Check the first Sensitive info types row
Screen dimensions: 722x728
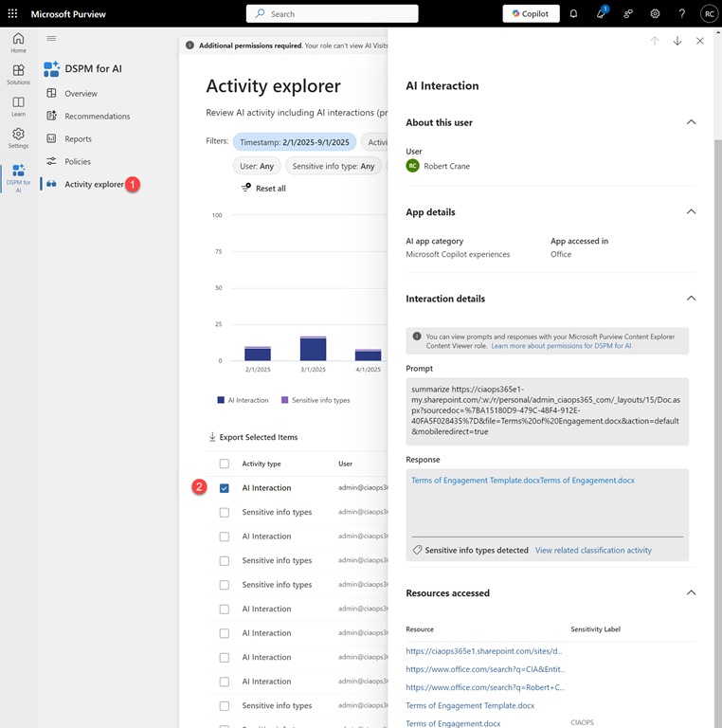[225, 512]
